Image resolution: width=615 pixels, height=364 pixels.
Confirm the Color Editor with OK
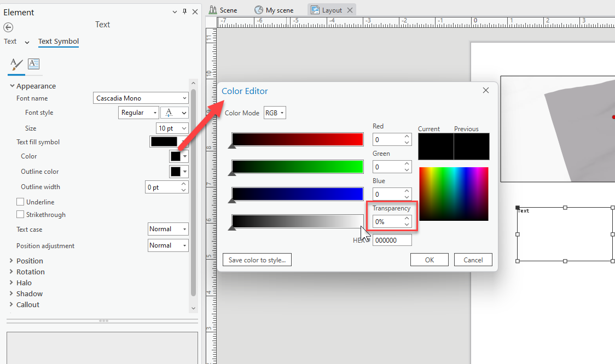(429, 260)
